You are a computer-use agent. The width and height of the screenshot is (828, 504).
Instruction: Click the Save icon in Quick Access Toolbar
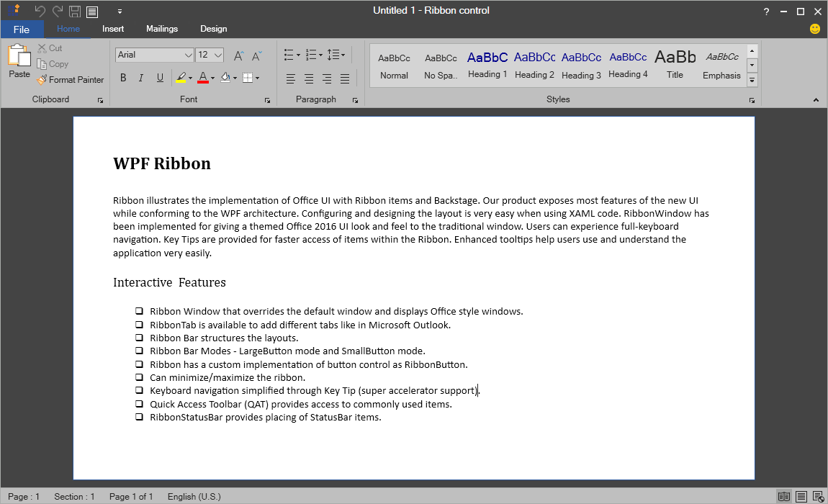pyautogui.click(x=75, y=12)
